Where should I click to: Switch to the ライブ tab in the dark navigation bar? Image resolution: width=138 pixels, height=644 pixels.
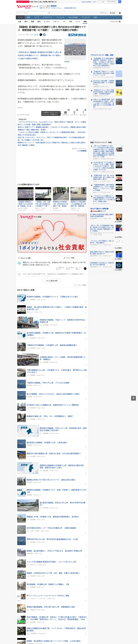tap(37, 17)
